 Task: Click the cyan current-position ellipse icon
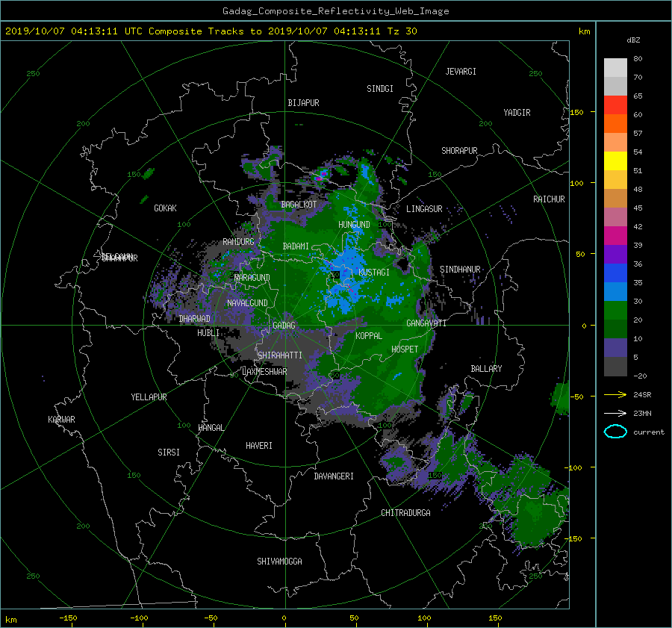point(615,432)
